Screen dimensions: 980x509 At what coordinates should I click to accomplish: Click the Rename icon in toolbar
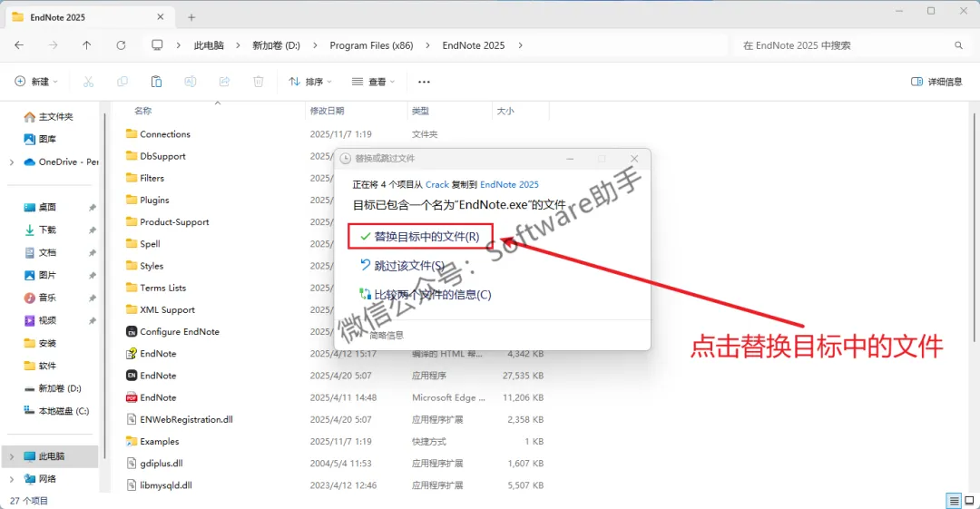point(190,82)
